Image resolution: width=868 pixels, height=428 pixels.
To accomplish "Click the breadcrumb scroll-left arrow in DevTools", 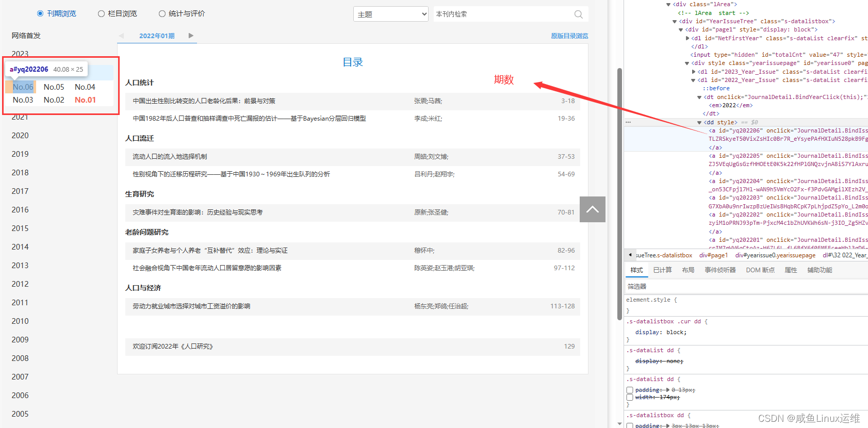I will click(630, 255).
